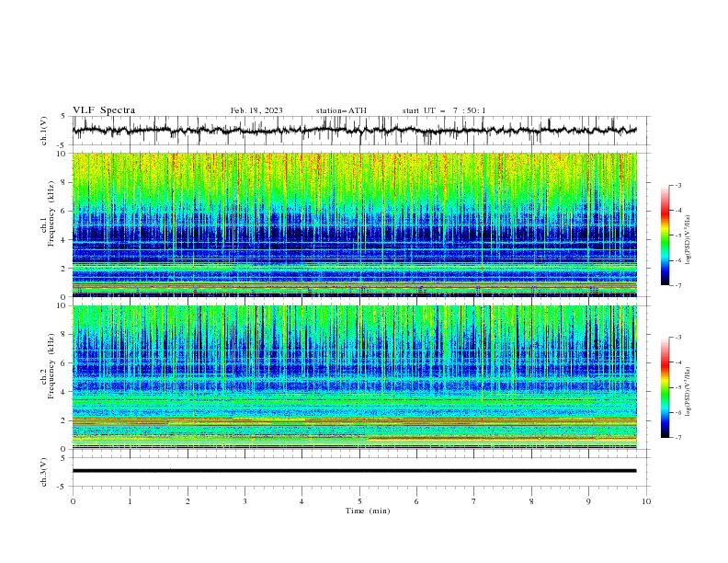Click the time axis tick label '8'

(x=531, y=501)
